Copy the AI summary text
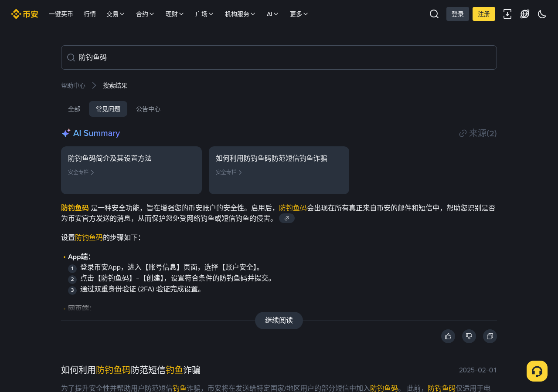558x392 pixels. pyautogui.click(x=490, y=336)
